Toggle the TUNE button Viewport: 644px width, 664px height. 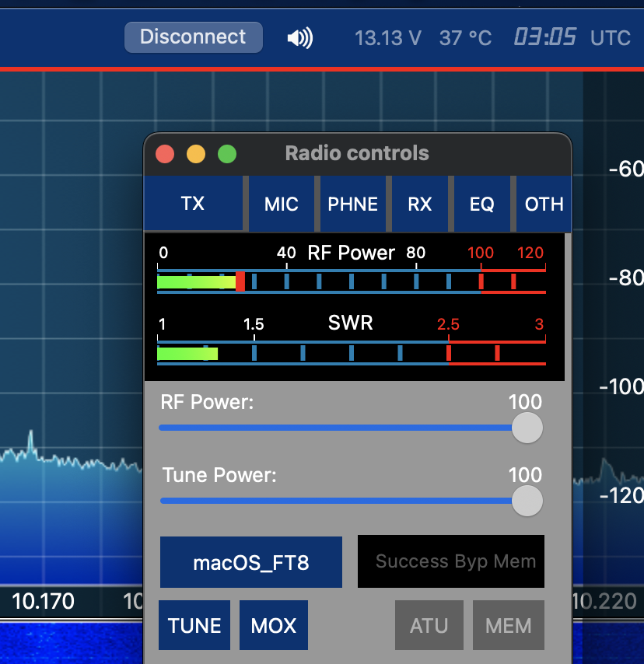point(194,625)
